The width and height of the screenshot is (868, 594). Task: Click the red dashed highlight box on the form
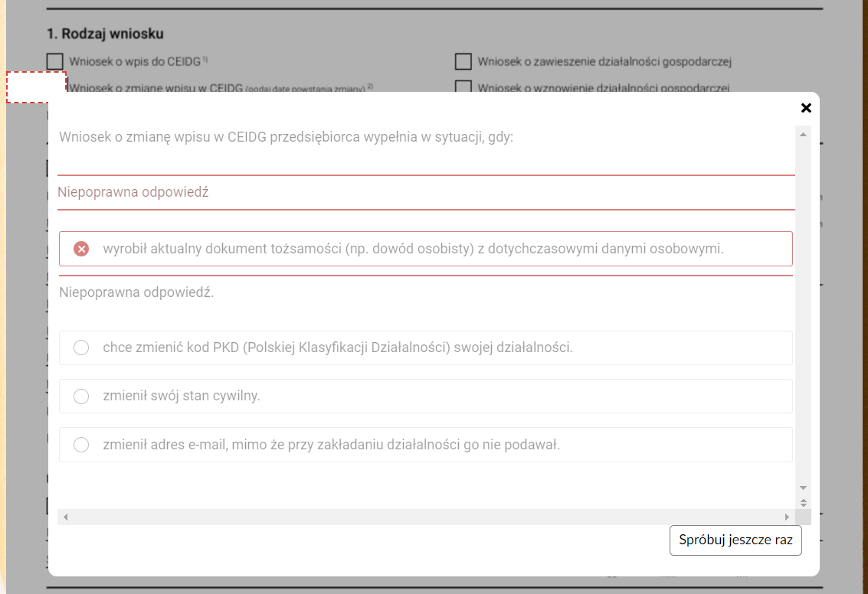[36, 87]
